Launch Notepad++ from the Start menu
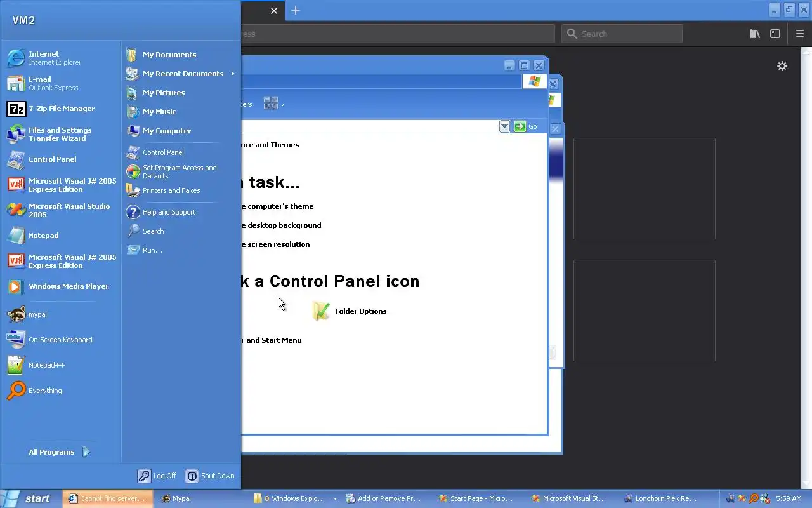This screenshot has width=812, height=508. pos(60,365)
